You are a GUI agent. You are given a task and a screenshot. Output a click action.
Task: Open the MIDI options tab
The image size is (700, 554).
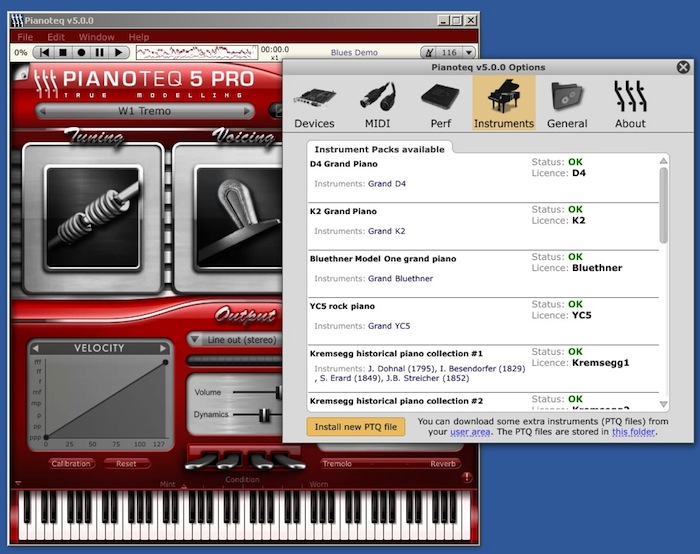pyautogui.click(x=378, y=103)
